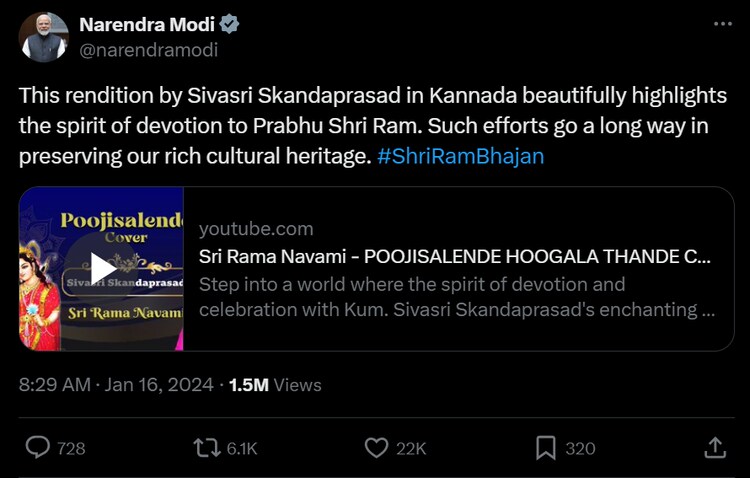This screenshot has height=478, width=750.
Task: Open the share icon menu
Action: click(x=715, y=448)
